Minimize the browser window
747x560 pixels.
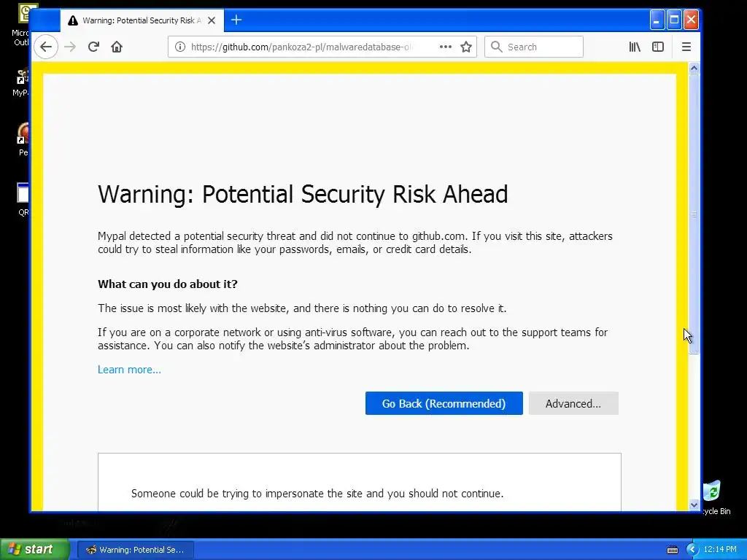(x=657, y=20)
